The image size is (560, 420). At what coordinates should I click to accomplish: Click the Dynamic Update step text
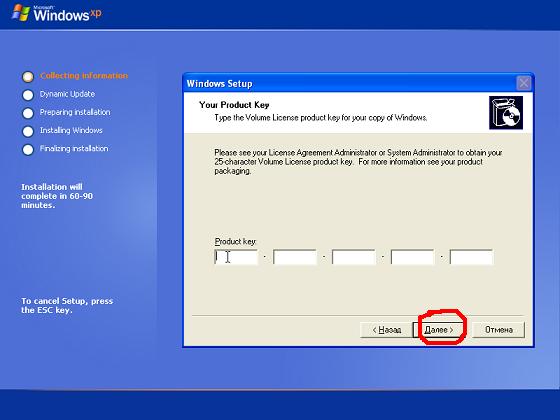click(67, 94)
